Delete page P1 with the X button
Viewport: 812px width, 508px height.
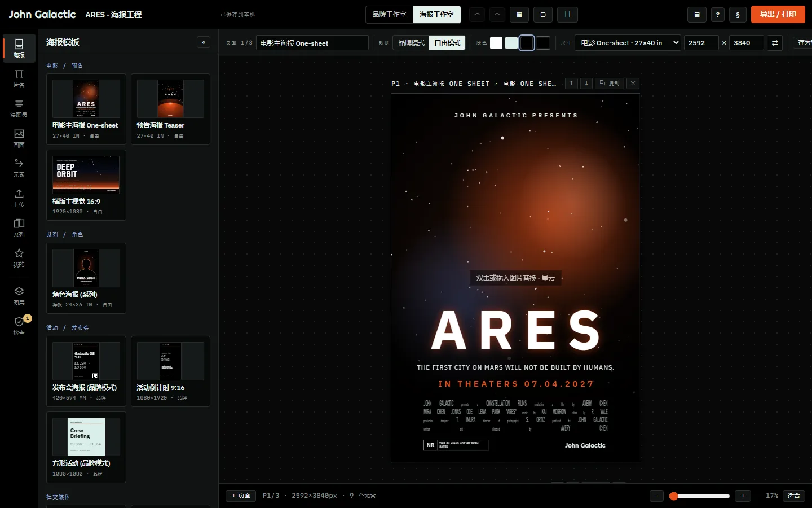(x=633, y=83)
